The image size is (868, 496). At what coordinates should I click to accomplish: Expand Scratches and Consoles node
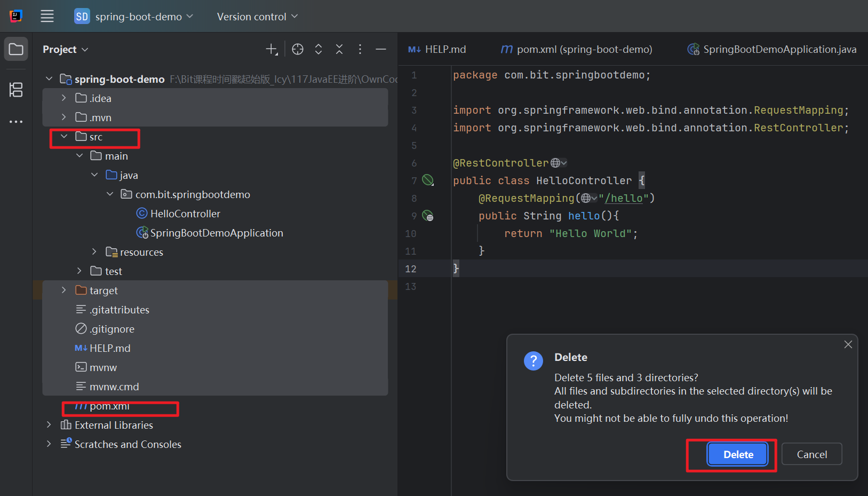(49, 444)
